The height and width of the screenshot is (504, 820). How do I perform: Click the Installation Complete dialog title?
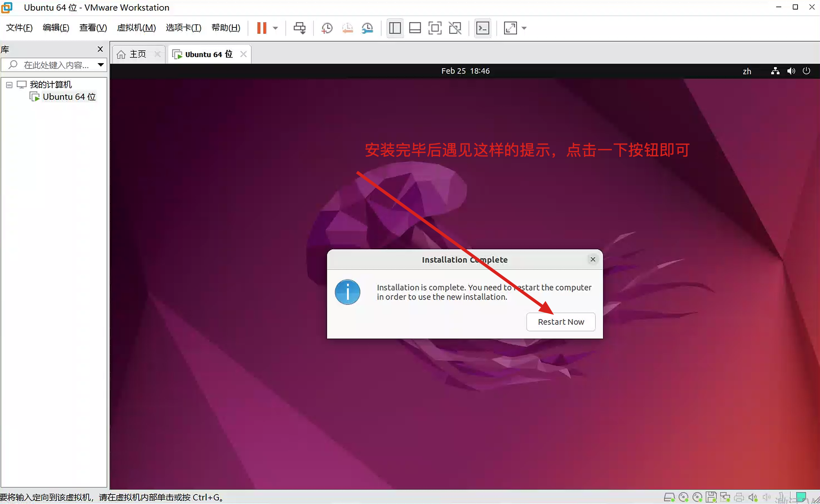(x=464, y=260)
